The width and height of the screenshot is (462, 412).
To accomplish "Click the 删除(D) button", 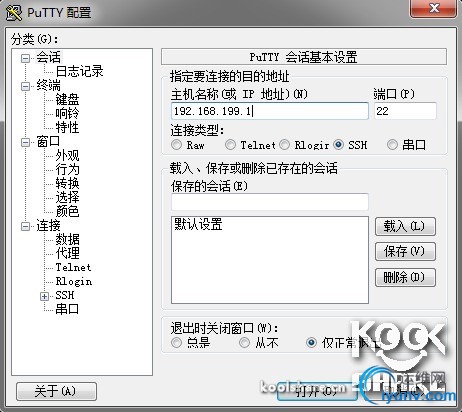I will click(x=405, y=277).
